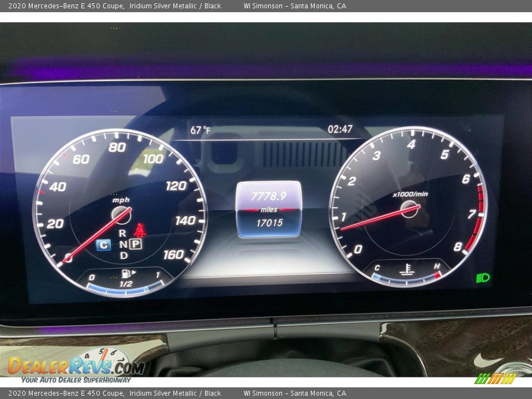Image resolution: width=532 pixels, height=399 pixels.
Task: Click the 67 °F outside temperature
Action: click(200, 130)
